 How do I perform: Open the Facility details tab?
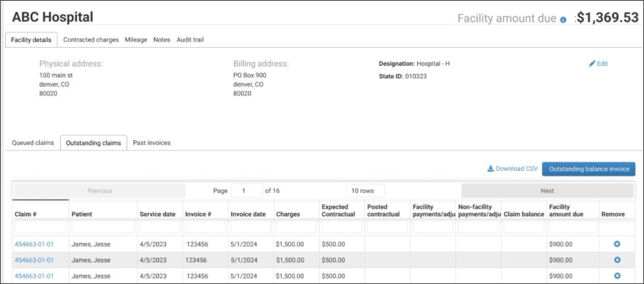[31, 40]
